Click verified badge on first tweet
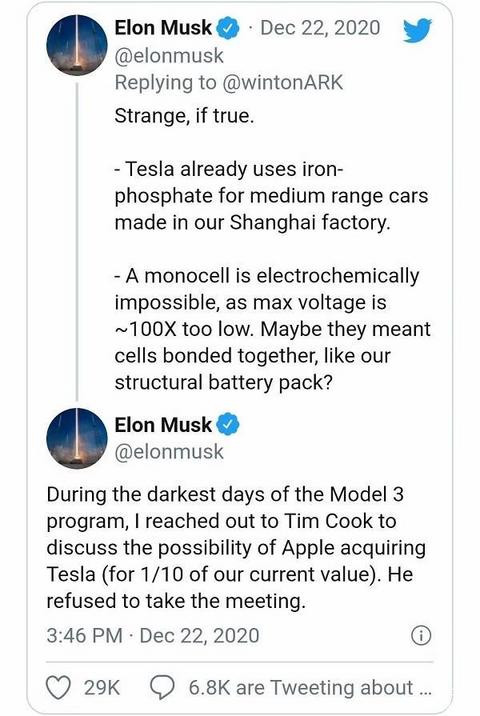The height and width of the screenshot is (716, 480). (x=227, y=28)
